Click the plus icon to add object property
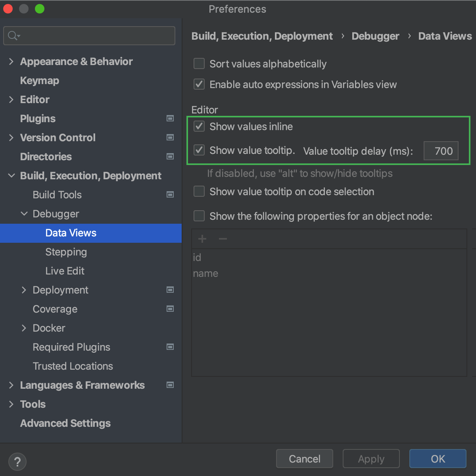This screenshot has width=476, height=476. coord(202,239)
